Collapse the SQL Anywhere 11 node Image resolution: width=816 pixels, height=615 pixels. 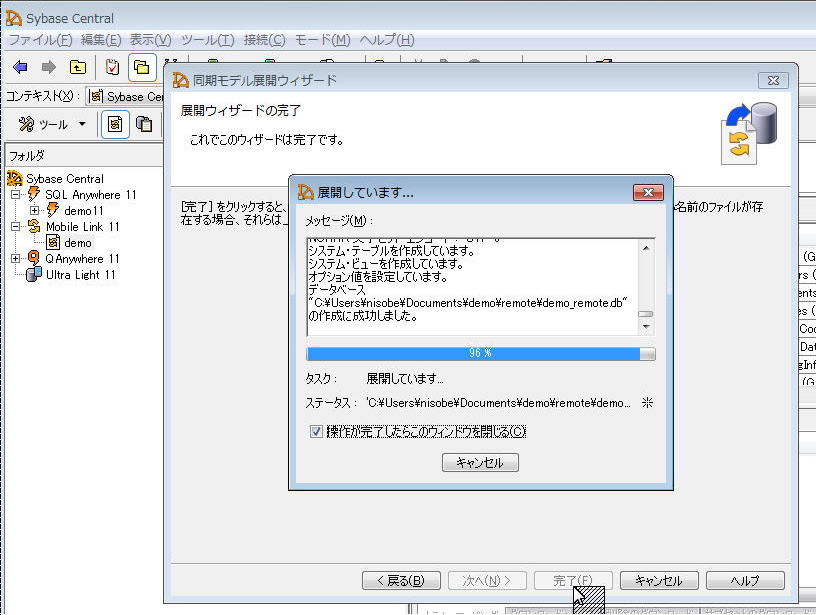coord(16,195)
